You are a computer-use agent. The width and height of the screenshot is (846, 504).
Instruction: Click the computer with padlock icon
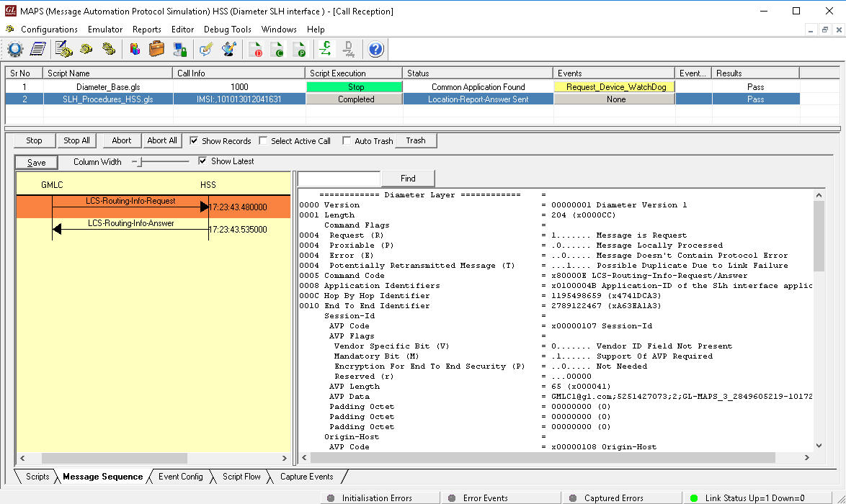point(179,49)
